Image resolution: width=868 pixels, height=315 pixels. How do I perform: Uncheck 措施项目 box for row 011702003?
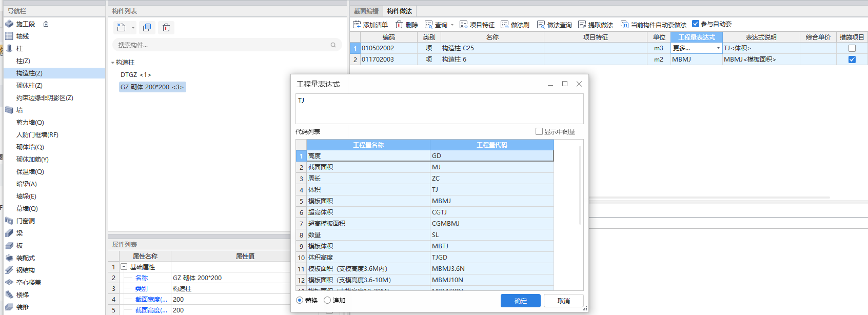click(852, 60)
